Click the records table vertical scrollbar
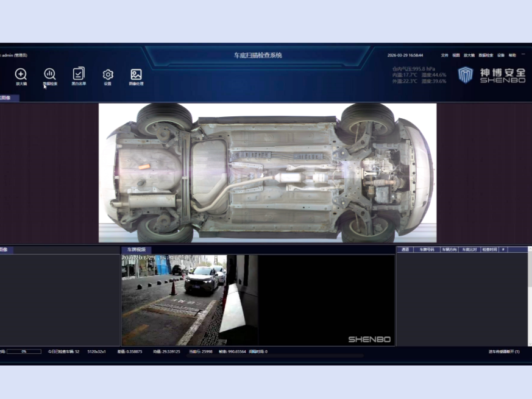This screenshot has width=532, height=399. click(530, 296)
